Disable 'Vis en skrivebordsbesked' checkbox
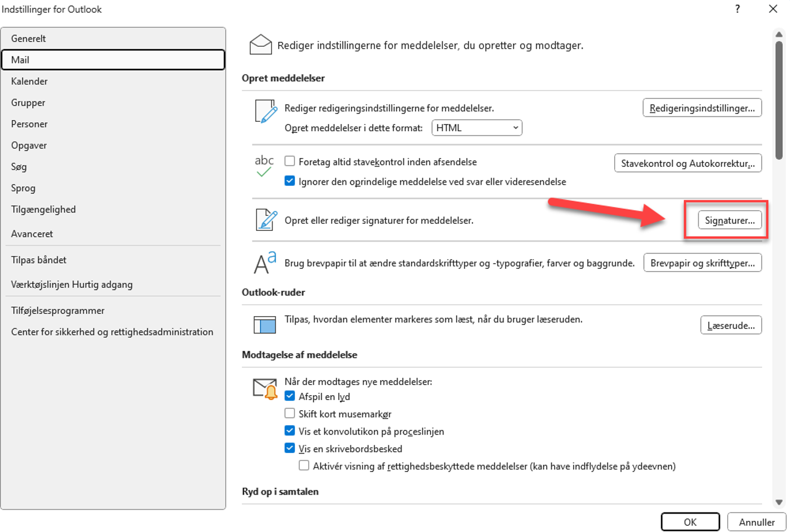This screenshot has width=790, height=532. 290,448
